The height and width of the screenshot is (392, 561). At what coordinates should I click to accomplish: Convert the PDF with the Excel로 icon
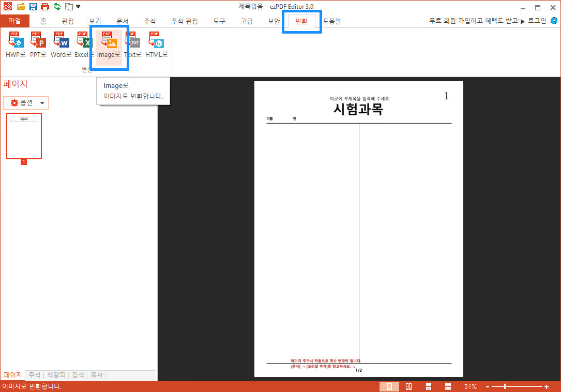pyautogui.click(x=83, y=44)
